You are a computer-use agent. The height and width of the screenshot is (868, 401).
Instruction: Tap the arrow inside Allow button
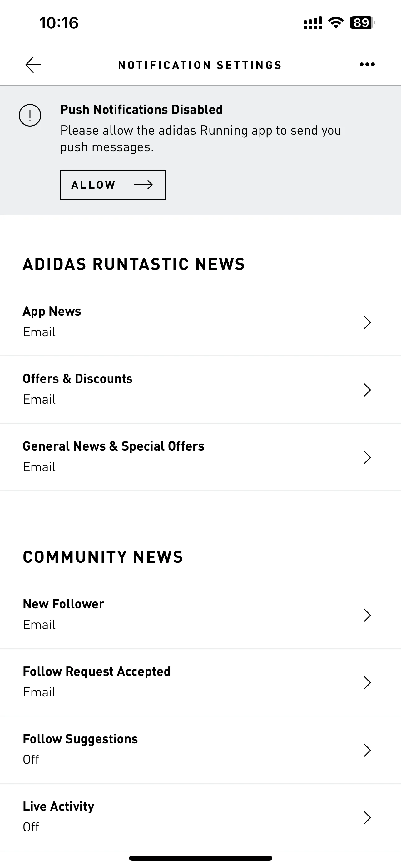143,185
